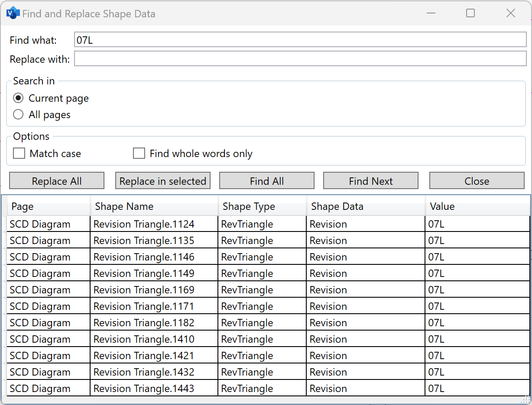
Task: Sort by the Shape Type column header
Action: click(x=263, y=207)
